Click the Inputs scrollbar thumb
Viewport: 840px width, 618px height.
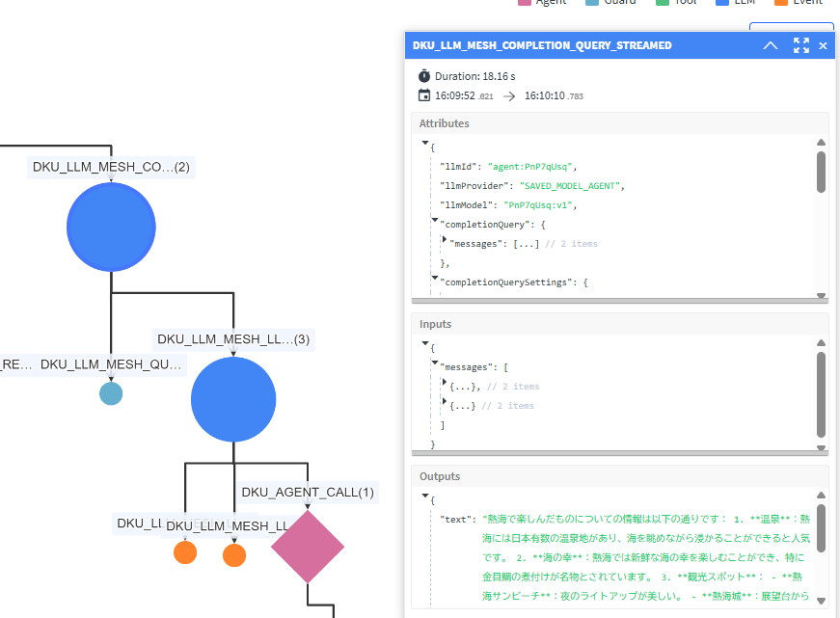point(821,394)
